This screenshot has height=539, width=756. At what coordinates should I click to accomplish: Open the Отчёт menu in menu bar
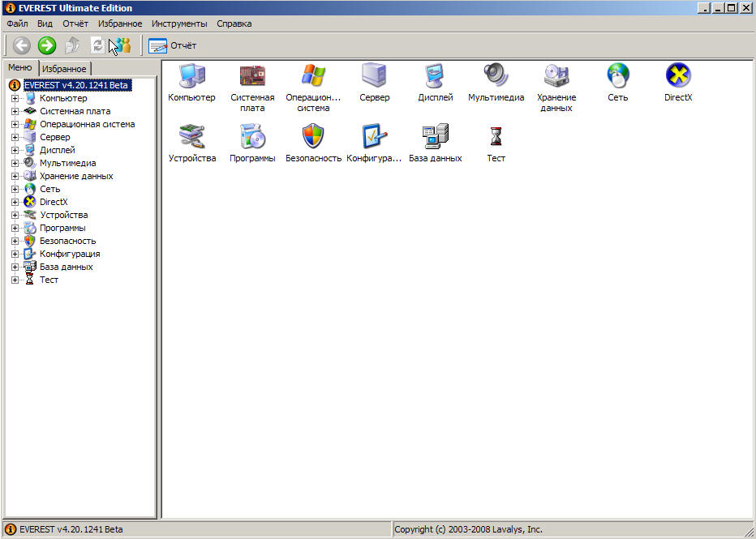[x=75, y=24]
